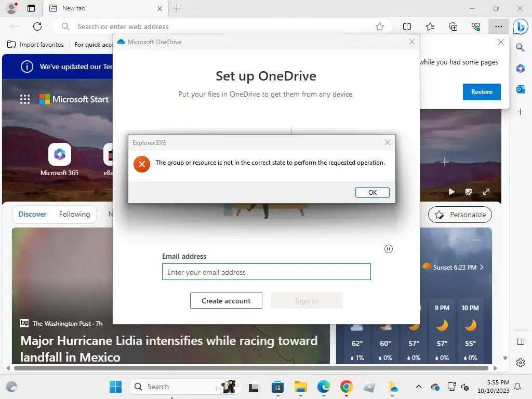Select the Following tab
This screenshot has width=532, height=399.
[x=74, y=214]
